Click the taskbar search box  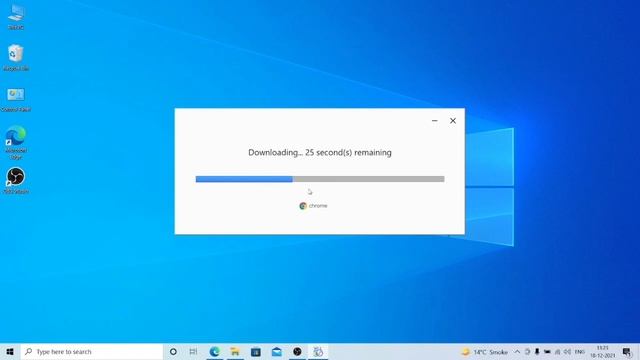[x=92, y=351]
